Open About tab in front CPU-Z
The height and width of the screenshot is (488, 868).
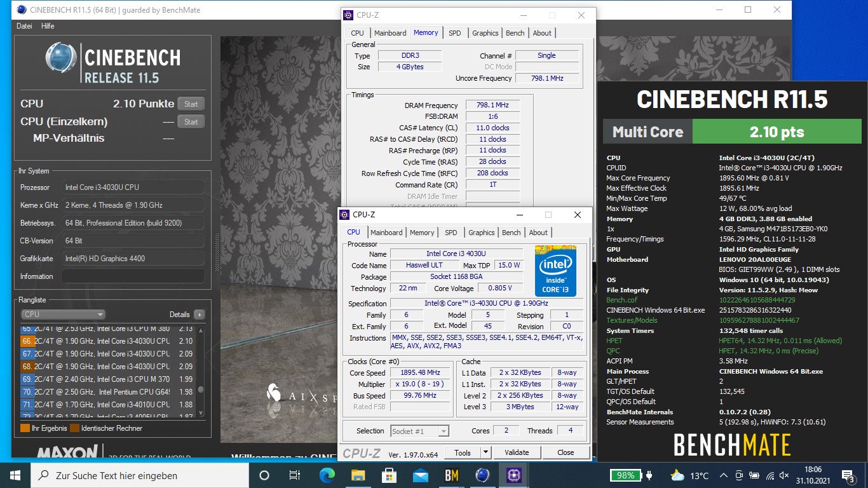point(538,233)
